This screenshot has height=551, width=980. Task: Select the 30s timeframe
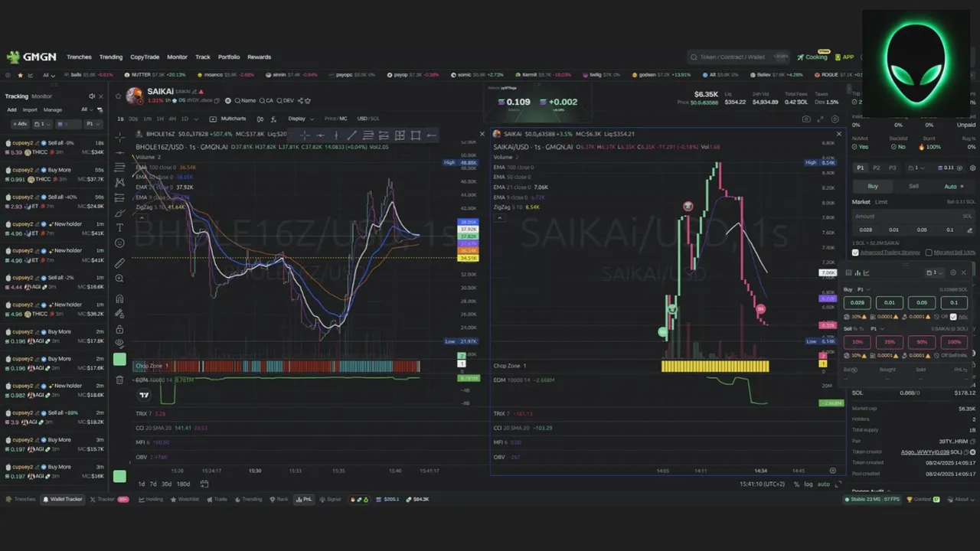pyautogui.click(x=134, y=119)
